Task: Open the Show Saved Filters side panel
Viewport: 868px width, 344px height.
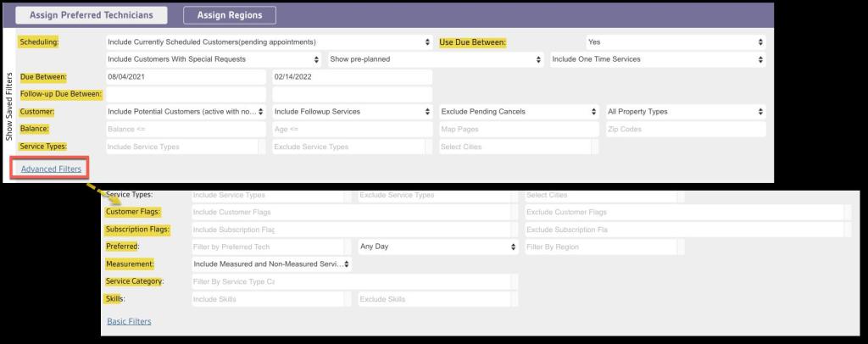Action: 8,106
